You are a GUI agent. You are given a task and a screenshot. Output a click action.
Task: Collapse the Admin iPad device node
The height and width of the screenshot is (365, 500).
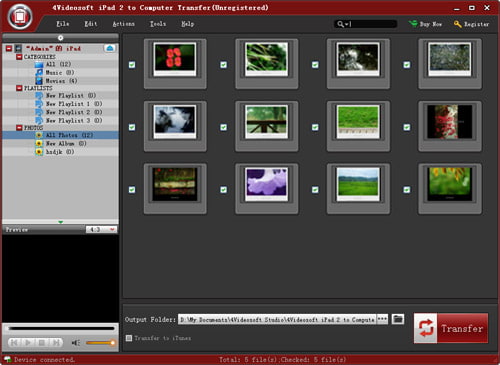pyautogui.click(x=9, y=49)
